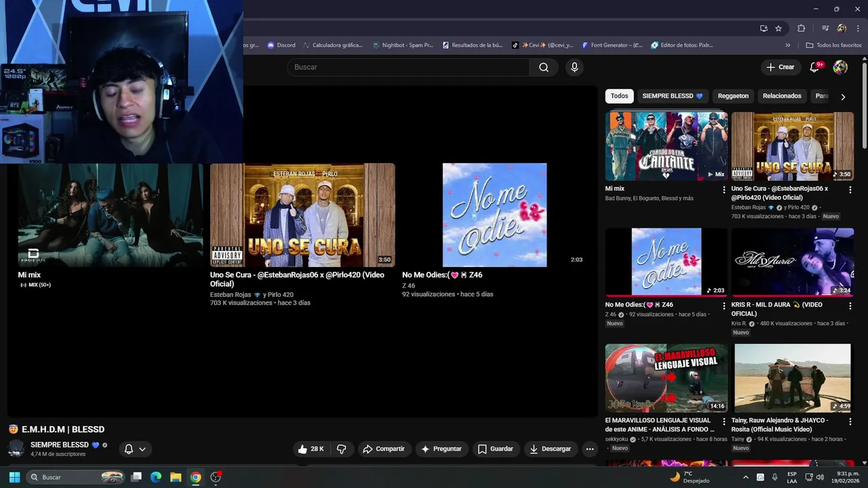The width and height of the screenshot is (868, 488).
Task: Open options for Tainy Rosita video
Action: point(850,422)
